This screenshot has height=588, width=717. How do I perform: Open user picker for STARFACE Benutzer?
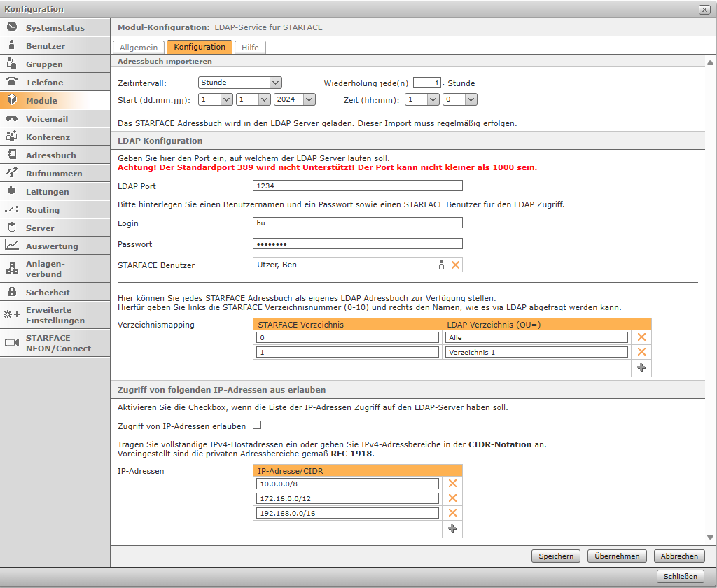pyautogui.click(x=441, y=265)
